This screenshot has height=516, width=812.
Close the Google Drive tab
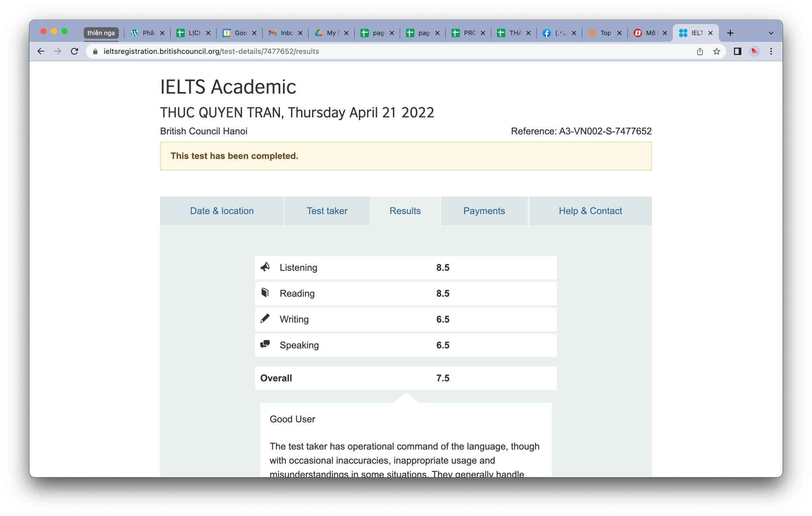coord(346,33)
